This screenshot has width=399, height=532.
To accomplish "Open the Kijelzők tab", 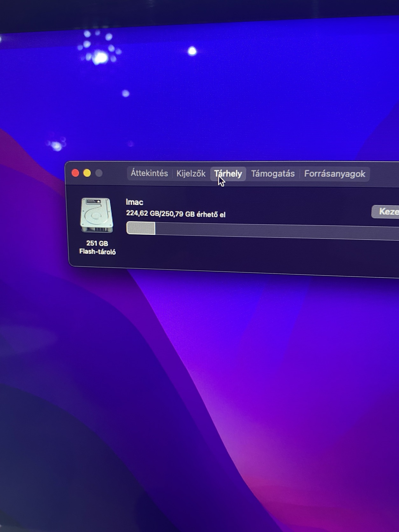I will pyautogui.click(x=191, y=174).
